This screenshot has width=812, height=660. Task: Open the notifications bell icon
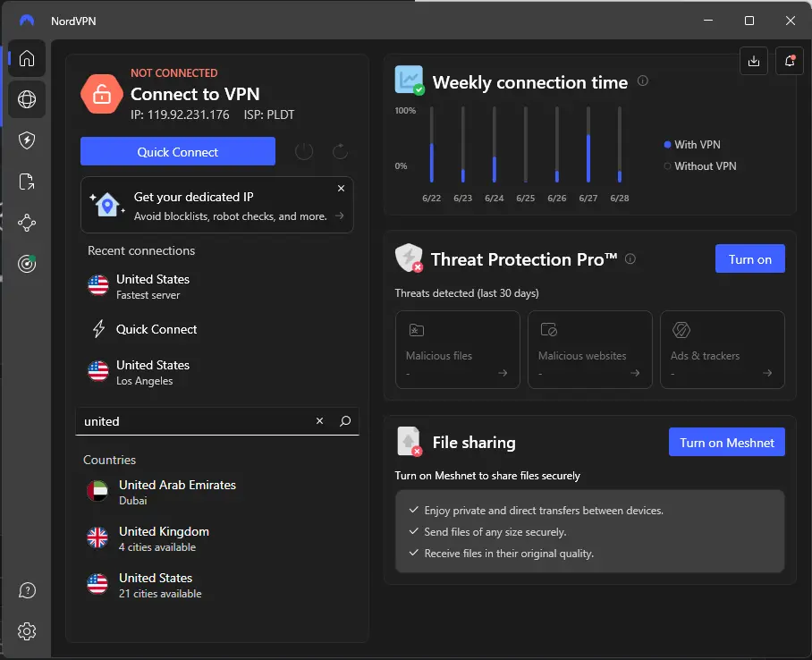pos(790,61)
